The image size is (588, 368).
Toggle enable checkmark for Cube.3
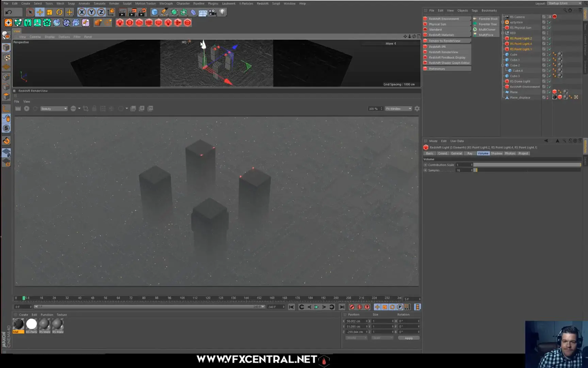pyautogui.click(x=549, y=76)
